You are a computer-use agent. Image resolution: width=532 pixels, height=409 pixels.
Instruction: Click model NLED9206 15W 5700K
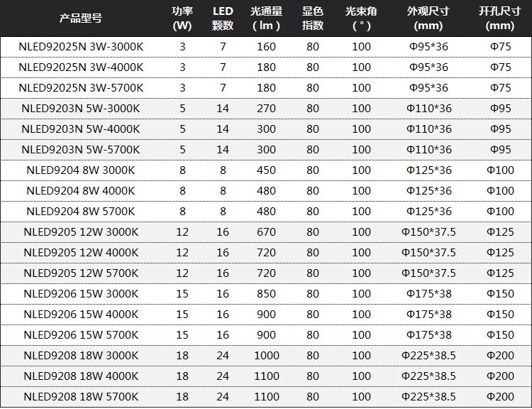tap(81, 335)
